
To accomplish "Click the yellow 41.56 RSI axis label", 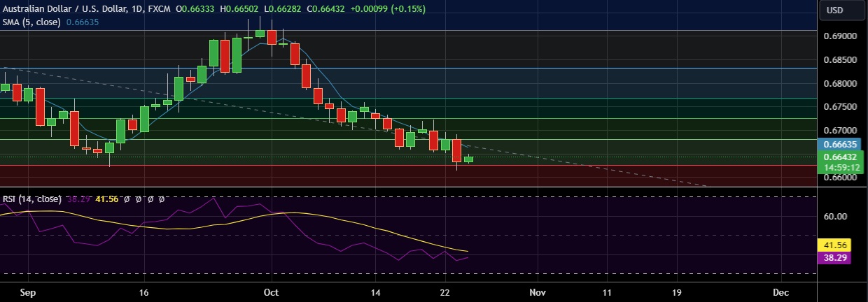I will pyautogui.click(x=834, y=245).
